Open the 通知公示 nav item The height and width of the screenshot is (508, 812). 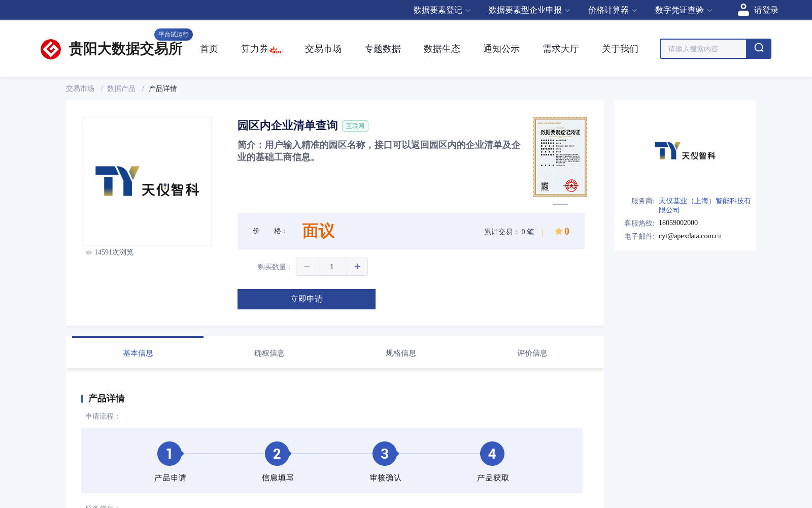coord(501,49)
